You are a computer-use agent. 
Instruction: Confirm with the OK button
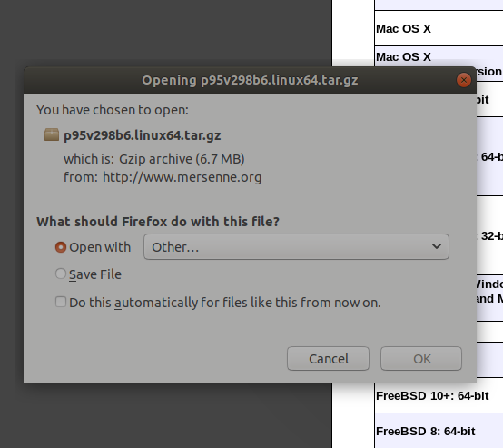(421, 358)
